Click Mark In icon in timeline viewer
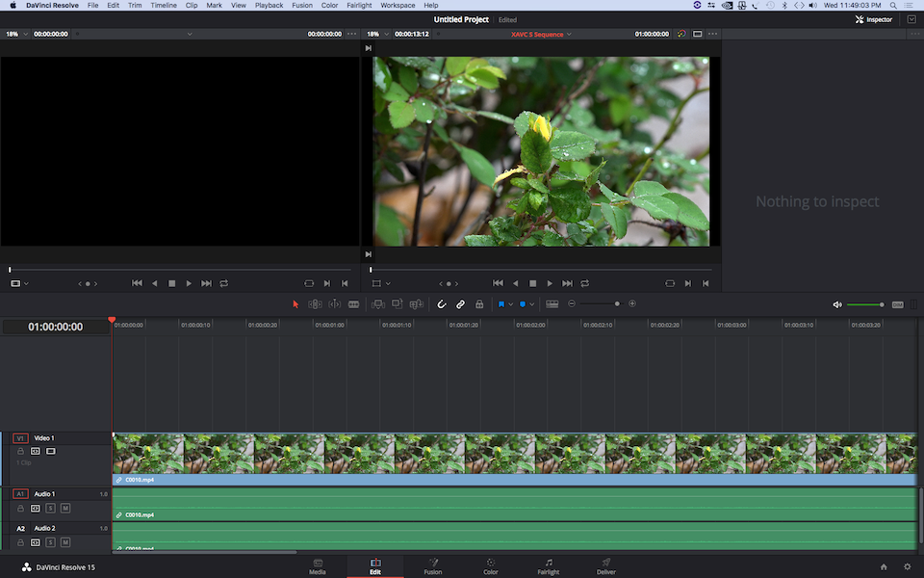The height and width of the screenshot is (578, 924). point(687,283)
